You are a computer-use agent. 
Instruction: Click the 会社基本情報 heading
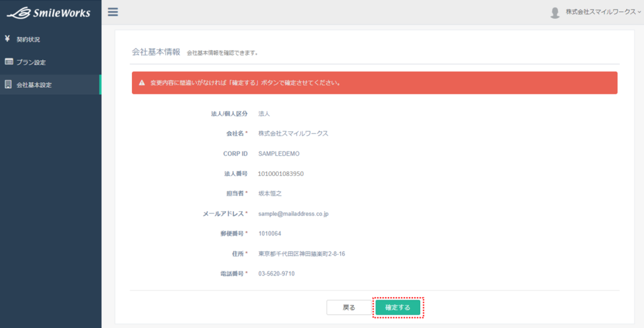(x=156, y=52)
